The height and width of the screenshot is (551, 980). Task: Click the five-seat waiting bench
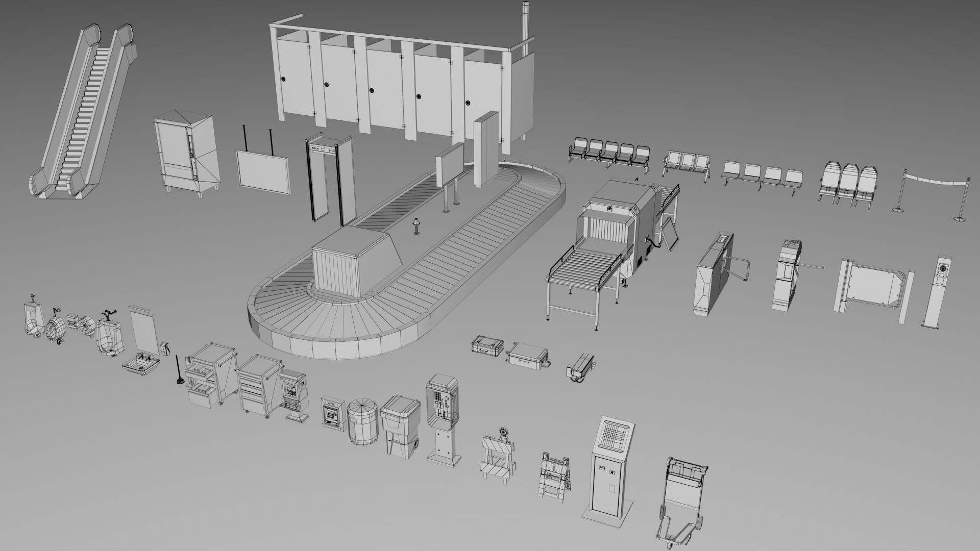click(610, 152)
